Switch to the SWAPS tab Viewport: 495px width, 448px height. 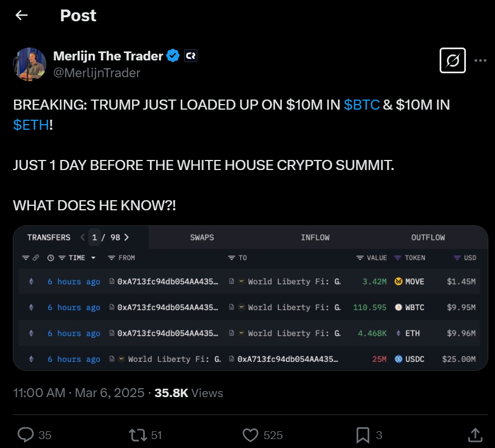[202, 237]
